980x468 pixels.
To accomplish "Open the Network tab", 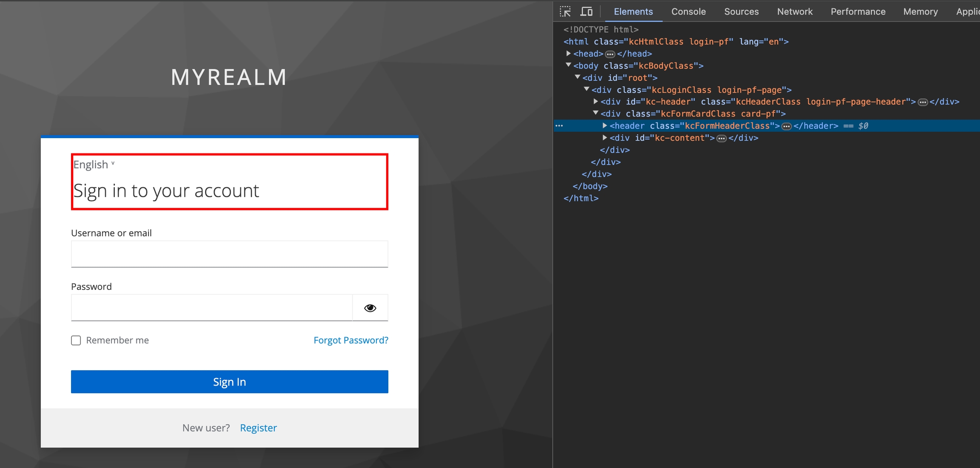I will pos(794,11).
